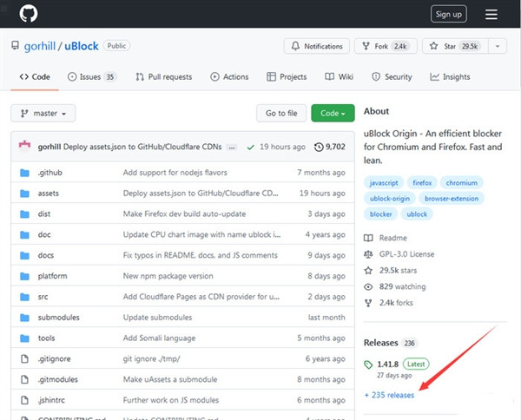The image size is (521, 420).
Task: Switch to the Pull requests tab
Action: click(x=164, y=77)
